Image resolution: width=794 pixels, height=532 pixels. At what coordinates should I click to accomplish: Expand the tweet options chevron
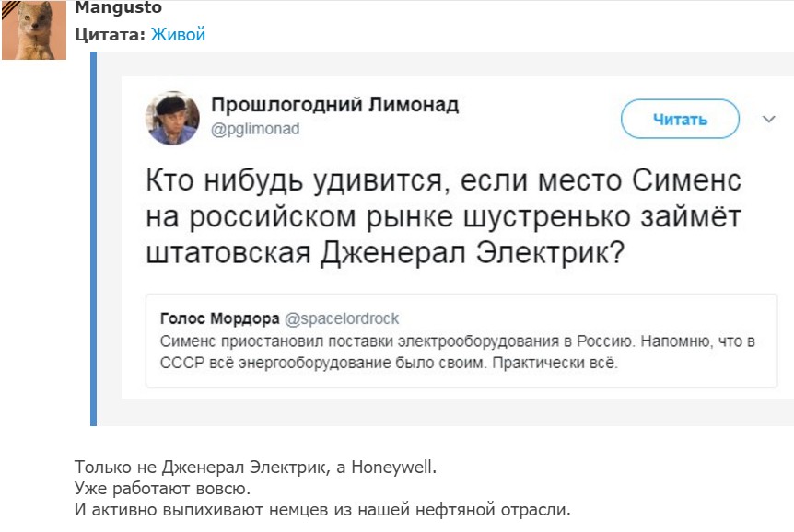pos(769,119)
